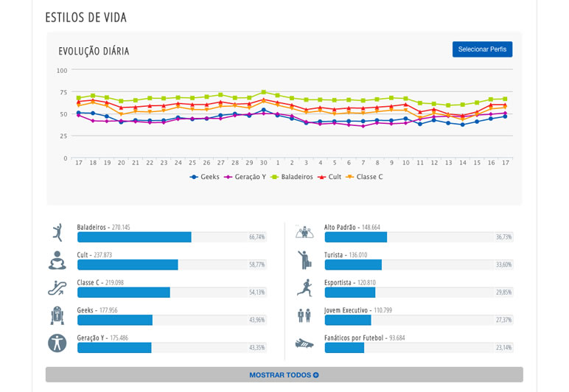The width and height of the screenshot is (569, 392).
Task: Click the Fanáticos por Futebol cleat icon
Action: tap(304, 343)
